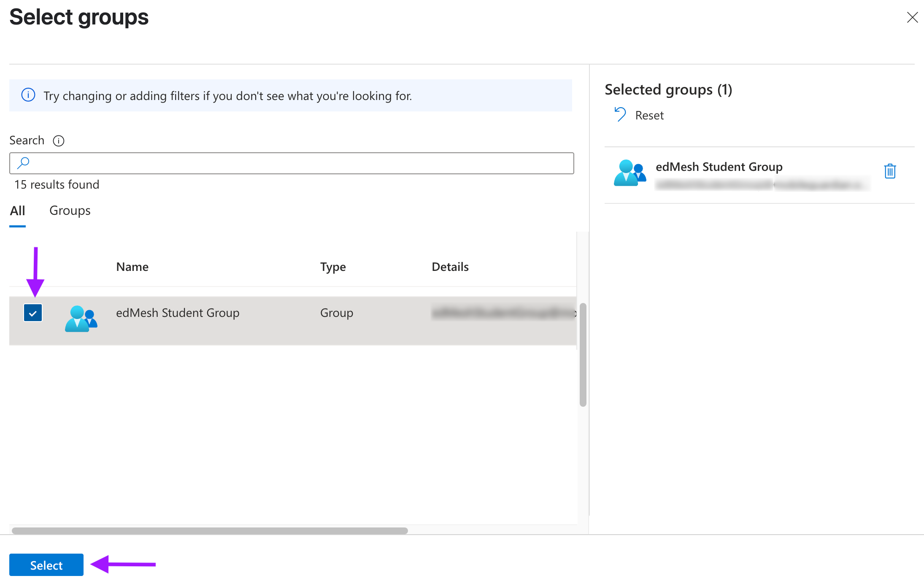This screenshot has height=584, width=924.
Task: Click the magnifier icon in search box
Action: click(24, 162)
